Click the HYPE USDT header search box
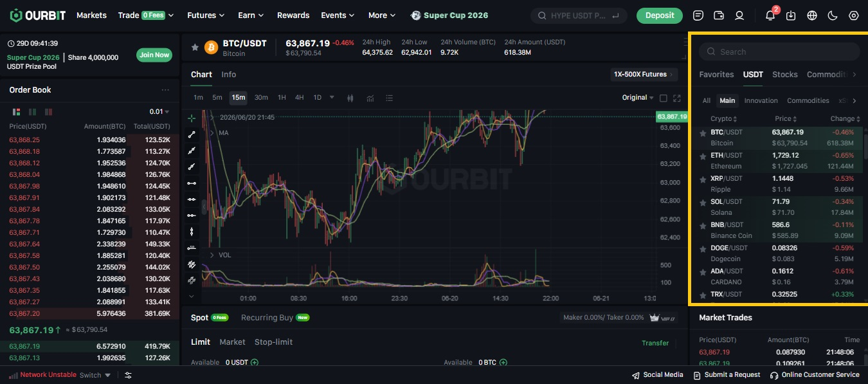The height and width of the screenshot is (384, 868). [x=579, y=15]
